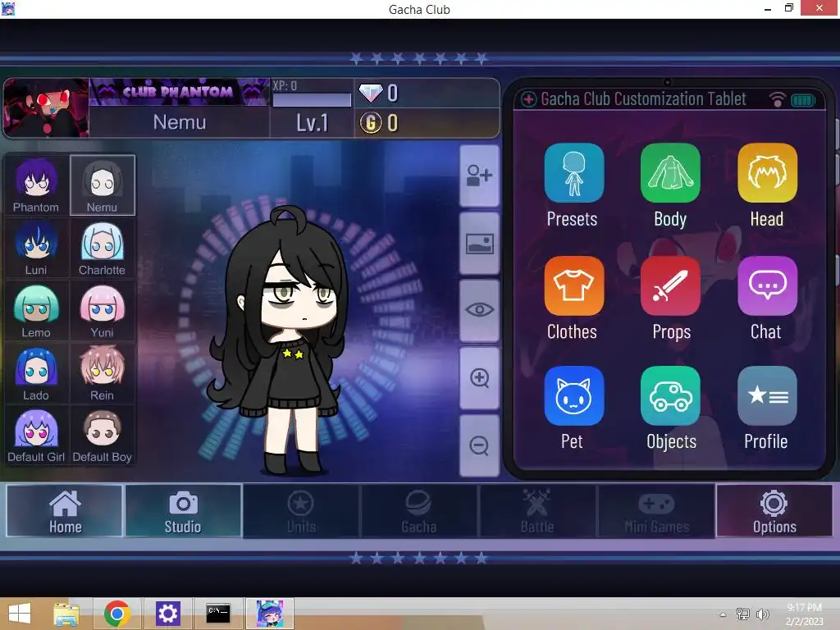Select the Luni character slot

[x=36, y=248]
